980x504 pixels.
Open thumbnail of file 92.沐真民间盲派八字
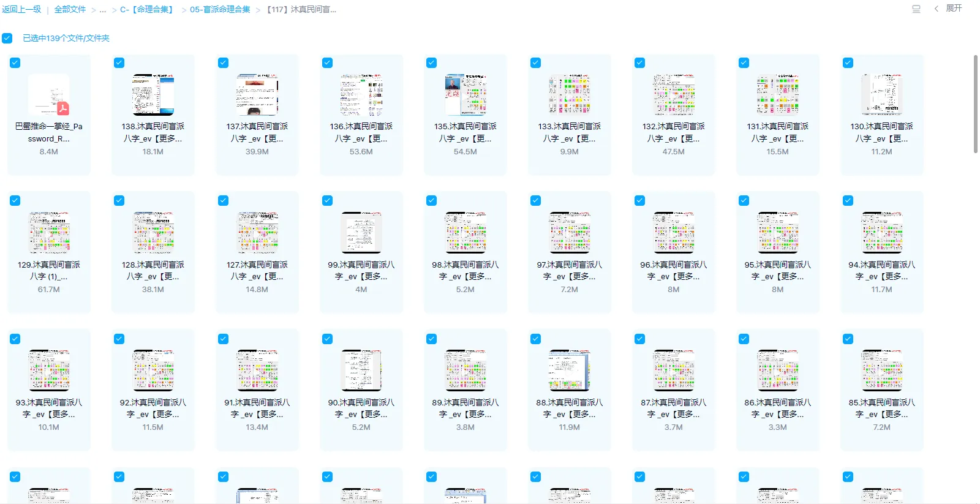click(x=153, y=370)
